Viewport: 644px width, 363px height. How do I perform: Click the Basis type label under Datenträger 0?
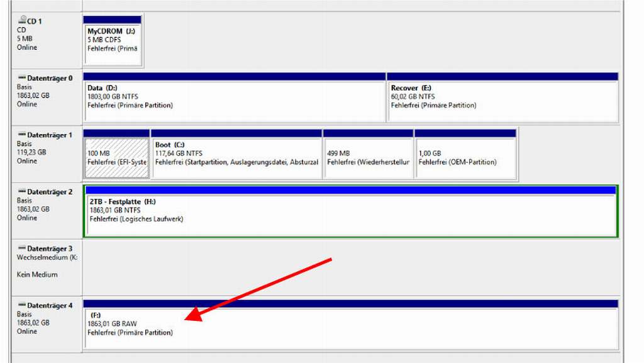25,87
